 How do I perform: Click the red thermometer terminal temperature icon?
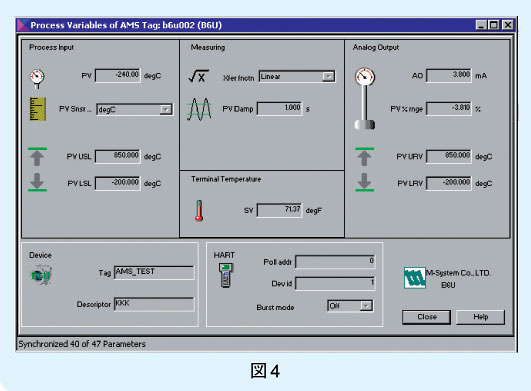pos(199,211)
